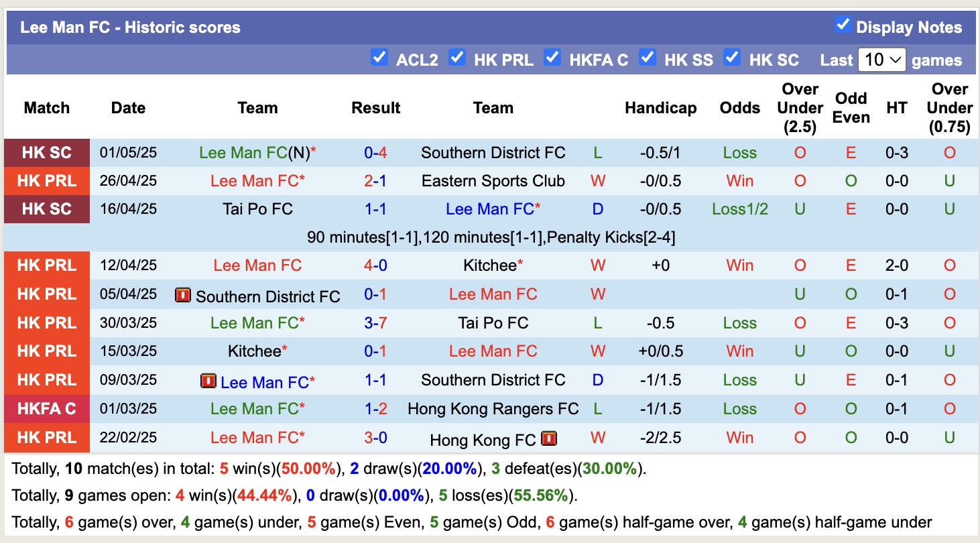980x543 pixels.
Task: Click the HK PRL league badge for the 12/04 match
Action: tap(46, 265)
